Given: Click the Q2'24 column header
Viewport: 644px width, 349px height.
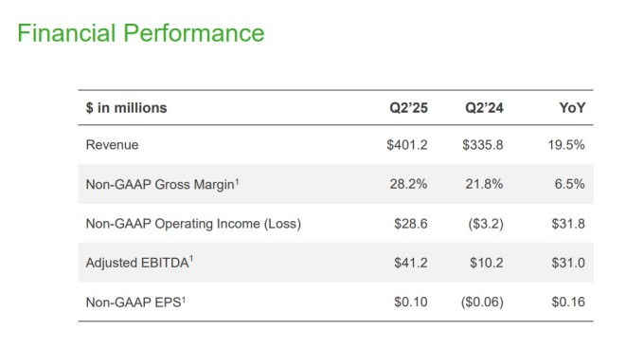Looking at the screenshot, I should point(484,108).
